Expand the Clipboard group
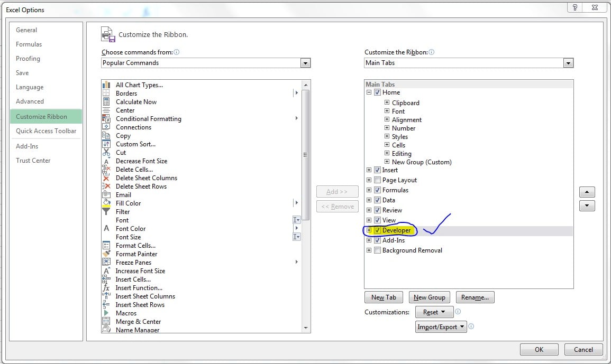 387,102
